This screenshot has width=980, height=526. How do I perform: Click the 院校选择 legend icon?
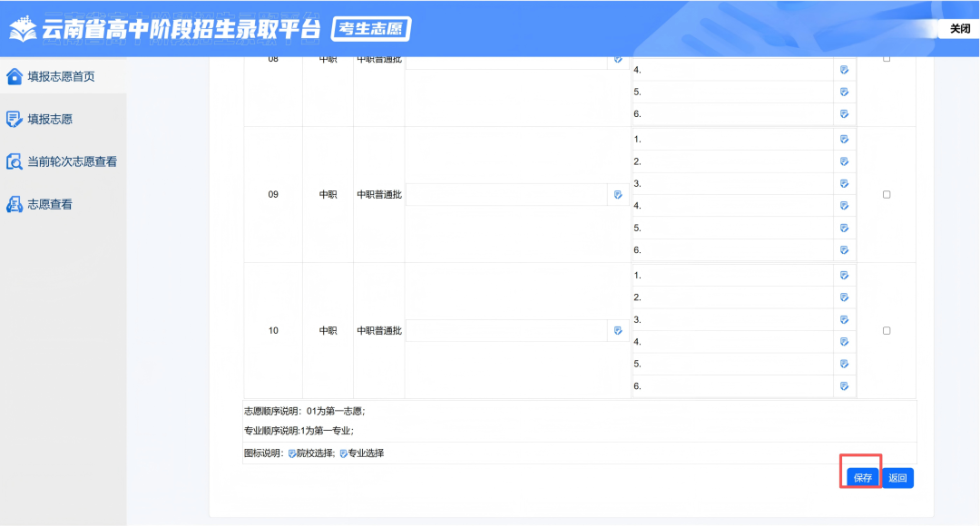click(292, 453)
